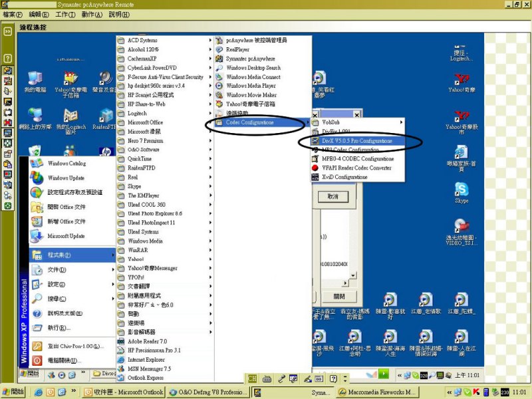The image size is (532, 399).
Task: Launch VFAPI Reader Codec Converter
Action: (358, 168)
